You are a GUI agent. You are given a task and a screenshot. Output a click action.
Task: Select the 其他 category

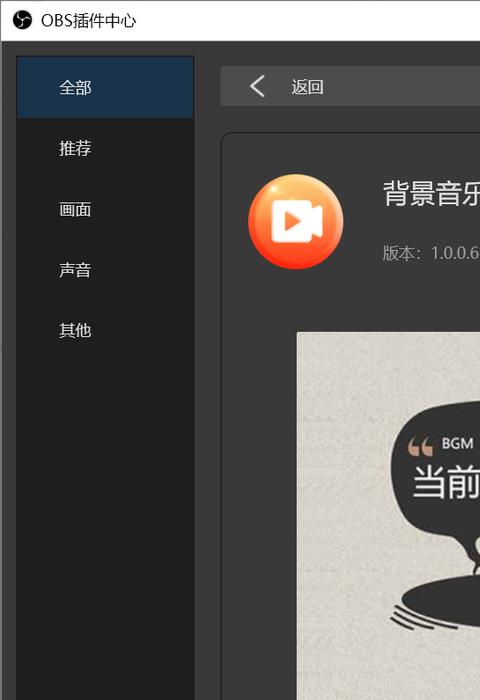105,330
